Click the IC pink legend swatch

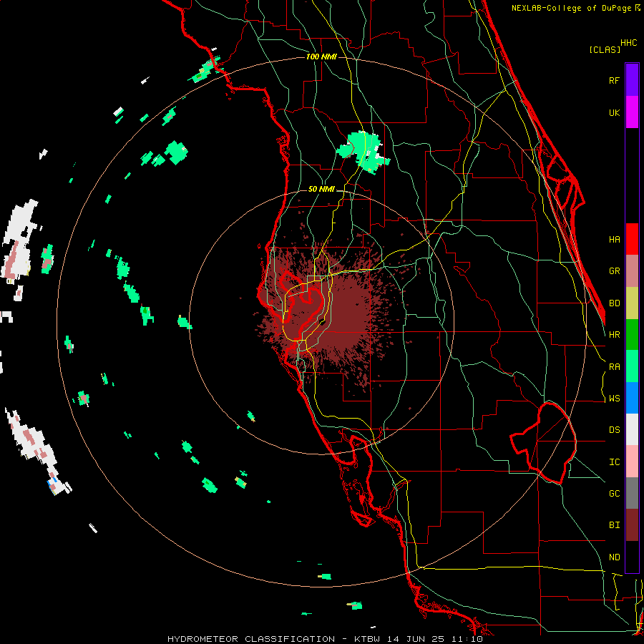click(x=632, y=462)
